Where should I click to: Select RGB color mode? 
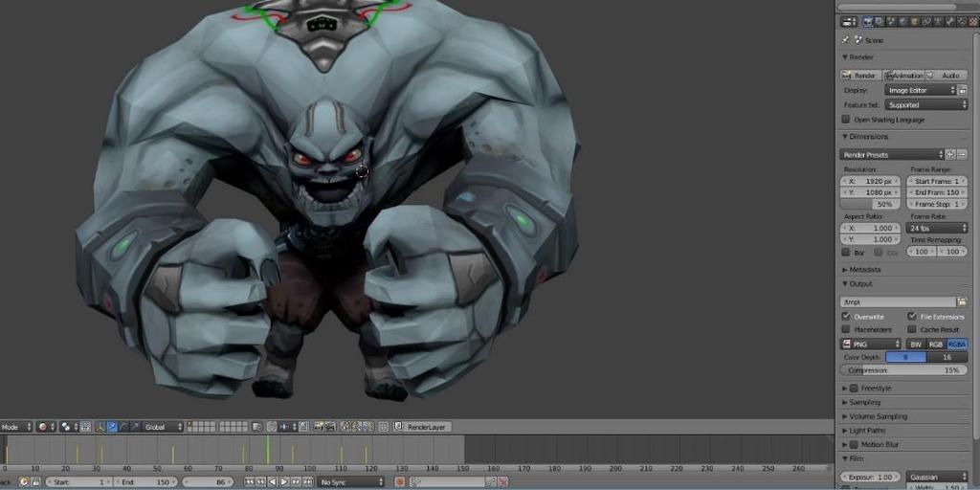936,344
